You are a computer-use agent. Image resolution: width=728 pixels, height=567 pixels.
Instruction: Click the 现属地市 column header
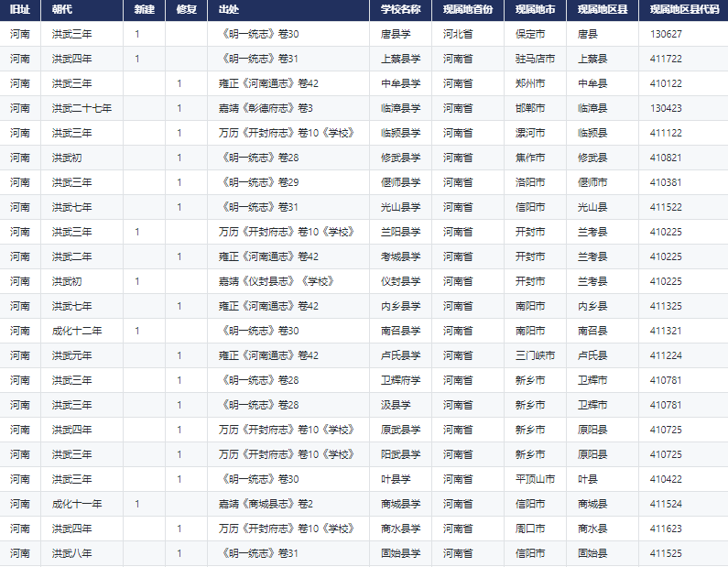tap(536, 9)
